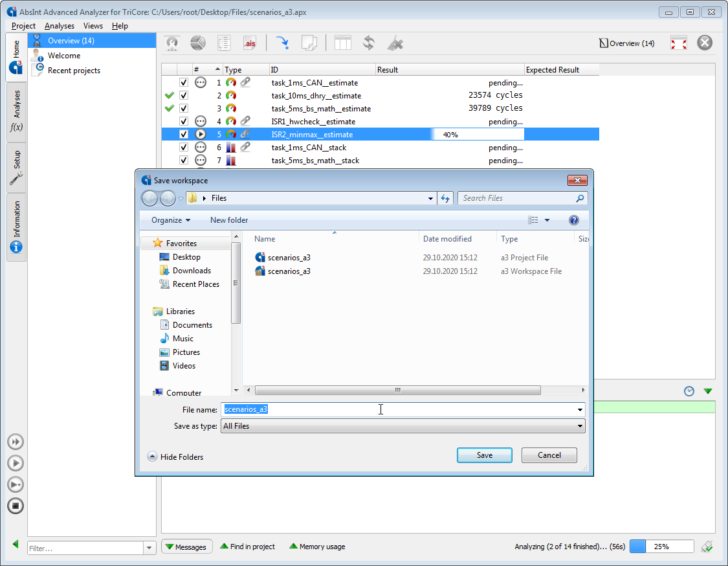
Task: Click the Save button
Action: tap(484, 455)
